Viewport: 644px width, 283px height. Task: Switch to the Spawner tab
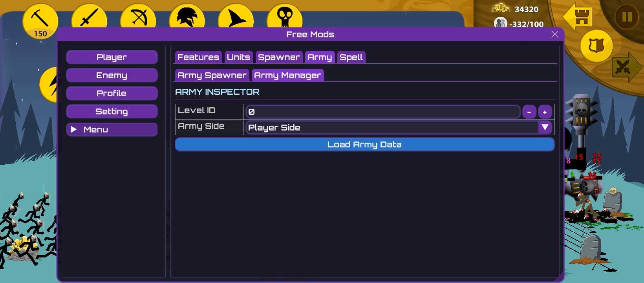click(x=279, y=57)
